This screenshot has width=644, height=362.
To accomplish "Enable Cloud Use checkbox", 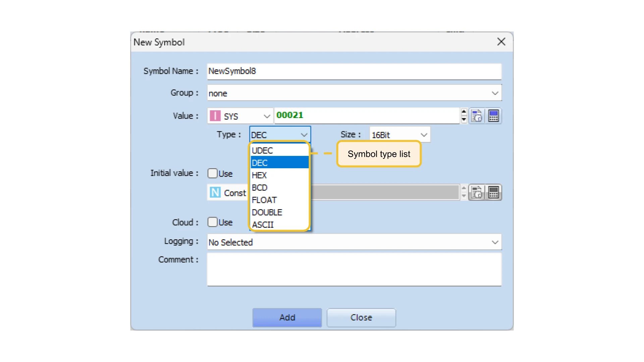I will tap(212, 222).
